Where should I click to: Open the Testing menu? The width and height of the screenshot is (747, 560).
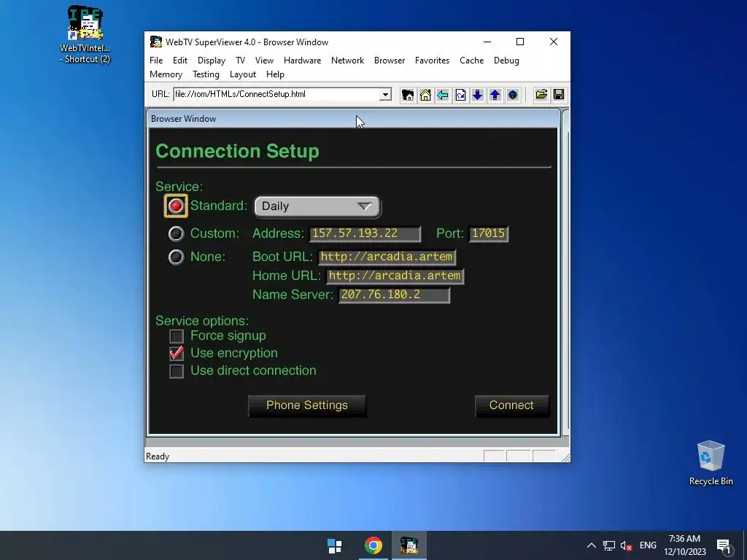[x=206, y=74]
